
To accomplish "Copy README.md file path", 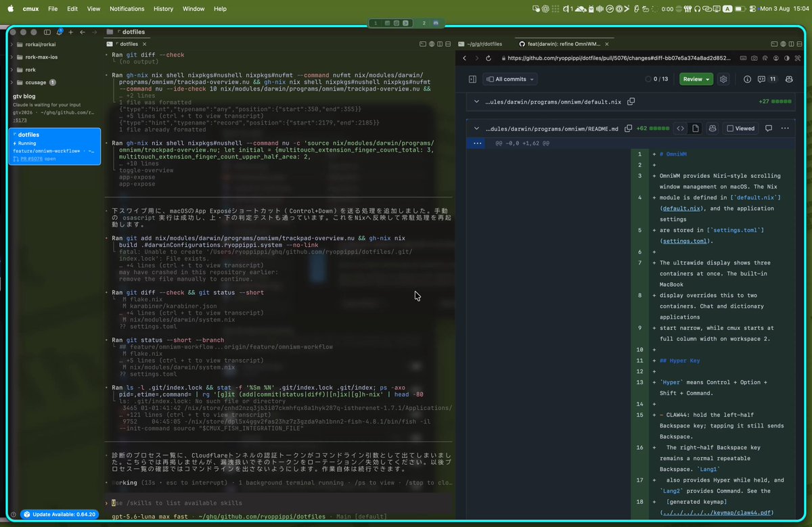I will coord(628,129).
